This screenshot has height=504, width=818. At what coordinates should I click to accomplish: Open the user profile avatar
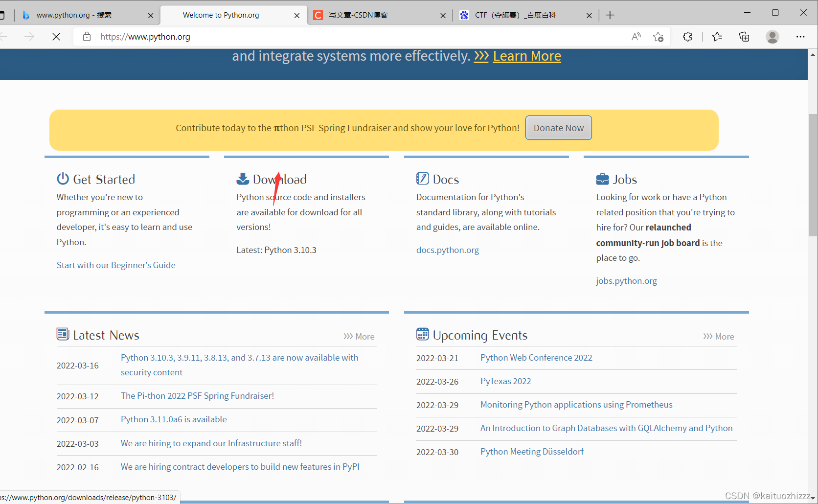[773, 37]
